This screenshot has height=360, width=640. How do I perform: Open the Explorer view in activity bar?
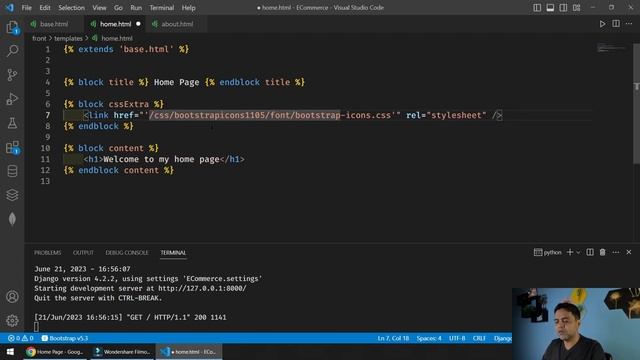tap(12, 27)
